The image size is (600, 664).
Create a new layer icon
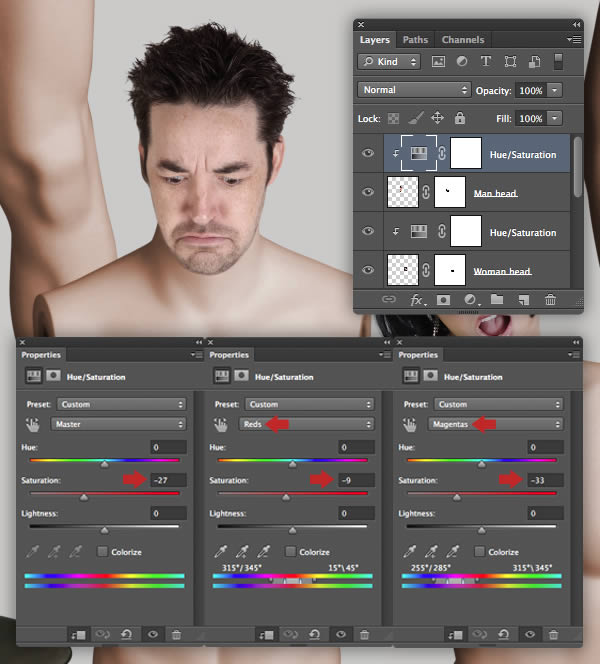coord(524,300)
